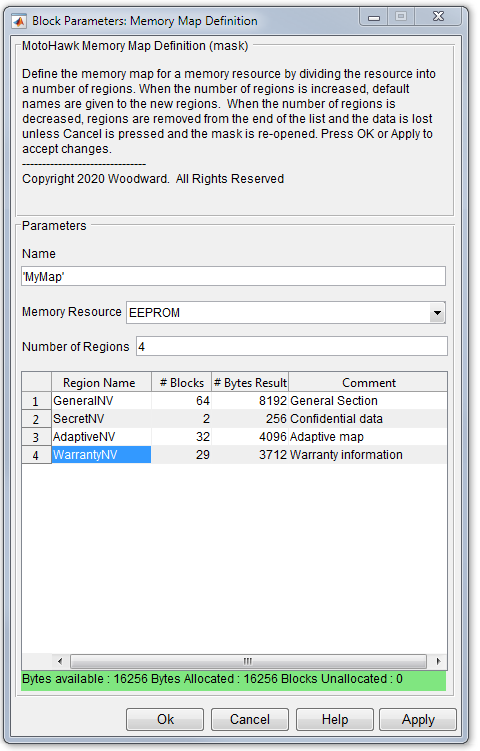
Task: Click the 64 blocks cell
Action: pos(182,401)
